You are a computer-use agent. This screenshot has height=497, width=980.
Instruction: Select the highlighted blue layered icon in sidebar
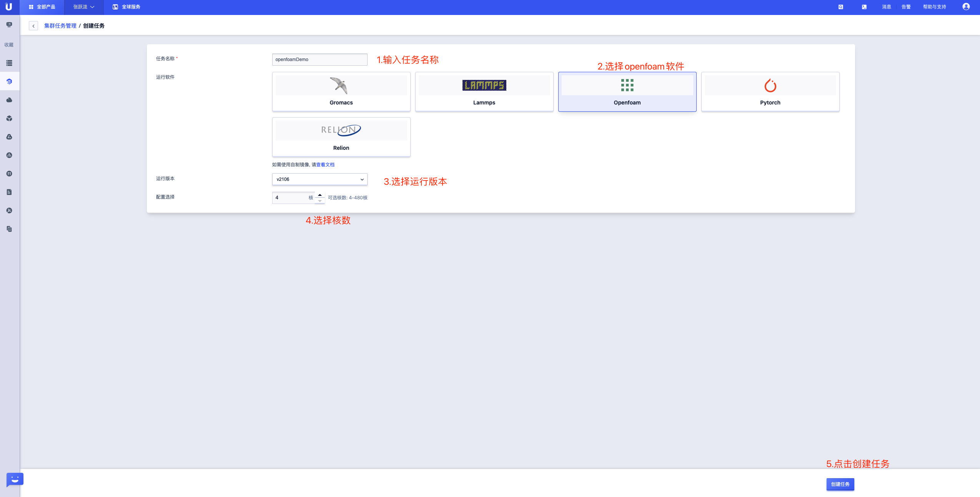(x=9, y=81)
